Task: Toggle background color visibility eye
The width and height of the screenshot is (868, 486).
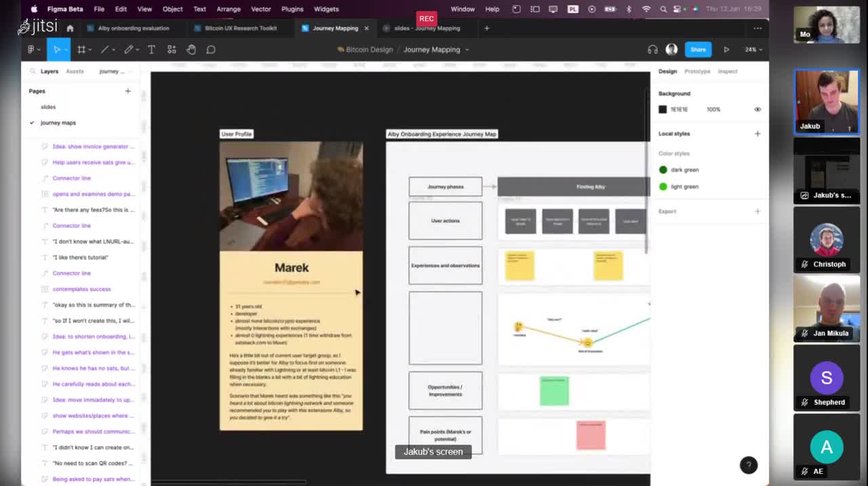Action: click(757, 109)
